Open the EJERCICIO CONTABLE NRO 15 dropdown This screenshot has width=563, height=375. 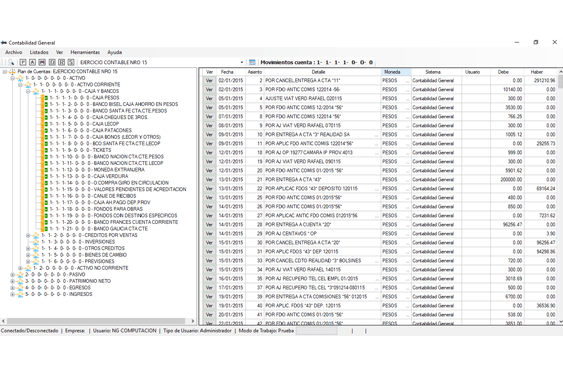point(242,62)
